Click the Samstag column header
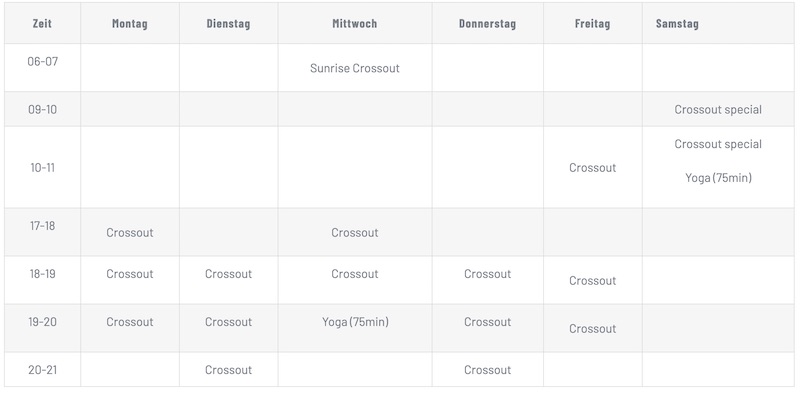This screenshot has height=393, width=800. pos(677,23)
